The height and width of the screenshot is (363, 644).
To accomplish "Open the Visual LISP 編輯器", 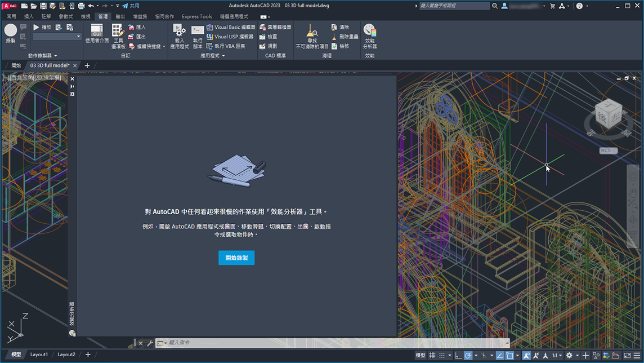I will pyautogui.click(x=230, y=37).
